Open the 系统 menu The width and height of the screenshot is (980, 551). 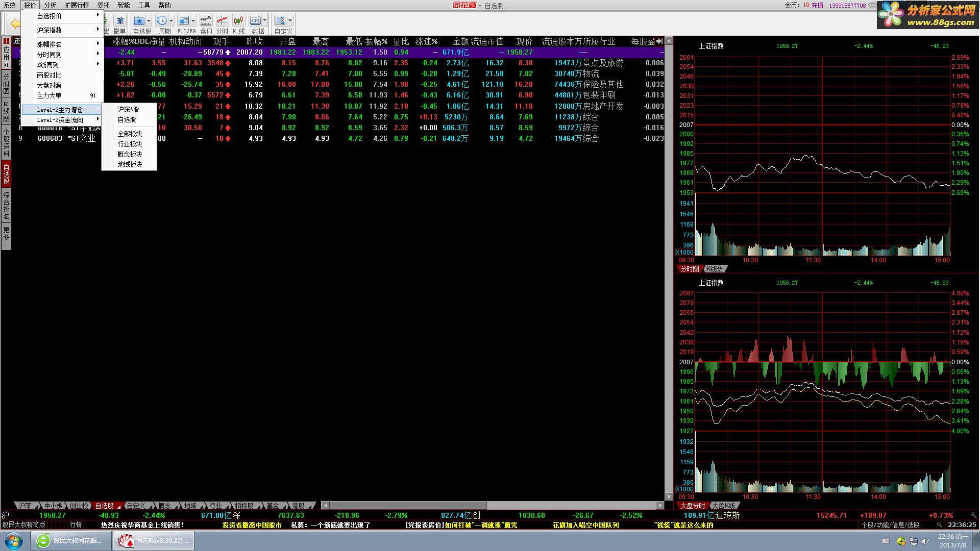point(10,5)
